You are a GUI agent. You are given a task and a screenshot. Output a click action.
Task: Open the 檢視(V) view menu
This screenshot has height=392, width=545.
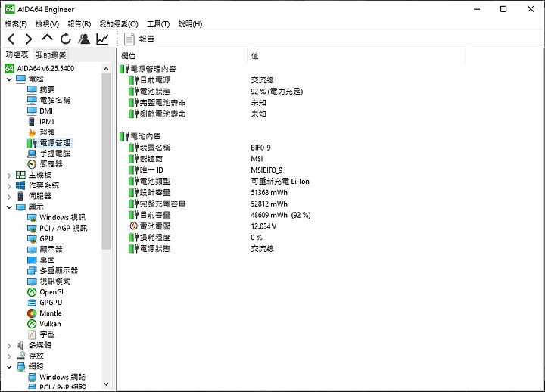click(47, 24)
